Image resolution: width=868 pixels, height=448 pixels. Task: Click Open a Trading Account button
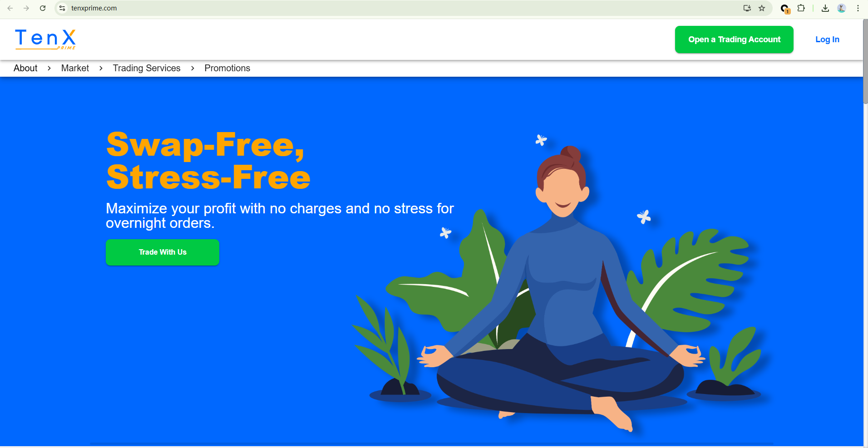(734, 39)
